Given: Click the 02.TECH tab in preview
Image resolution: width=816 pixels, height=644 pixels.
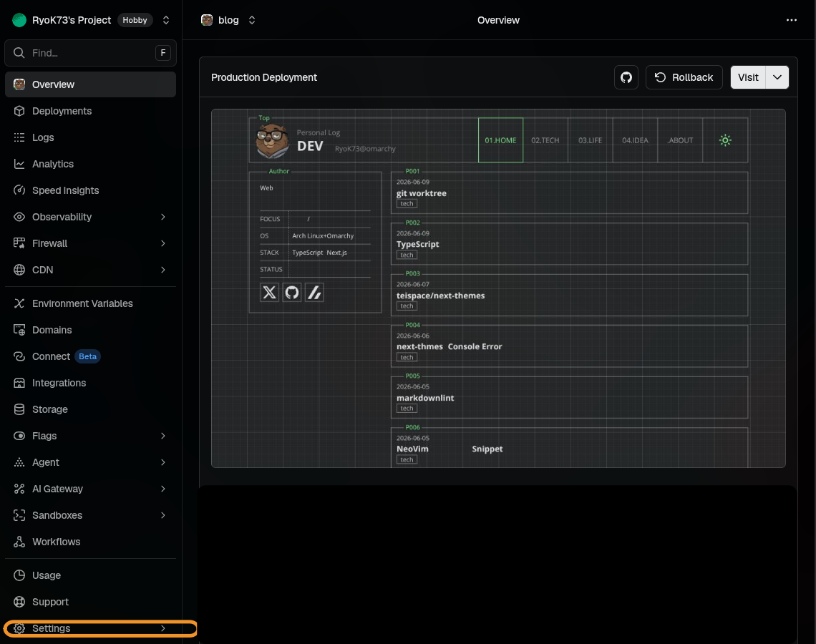Looking at the screenshot, I should pos(545,140).
